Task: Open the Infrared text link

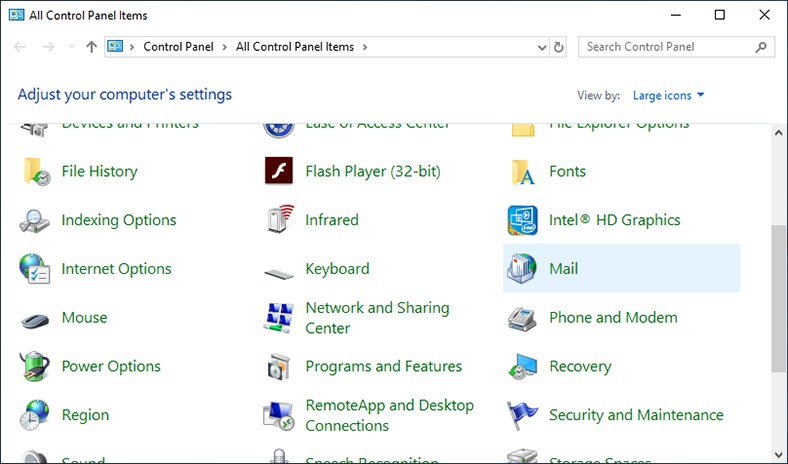Action: click(x=332, y=220)
